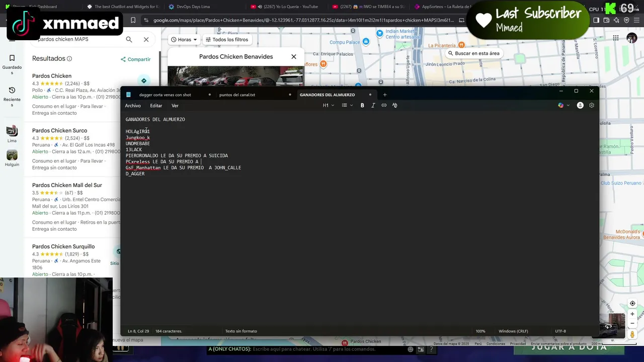Open Notepad settings gear

tap(592, 105)
